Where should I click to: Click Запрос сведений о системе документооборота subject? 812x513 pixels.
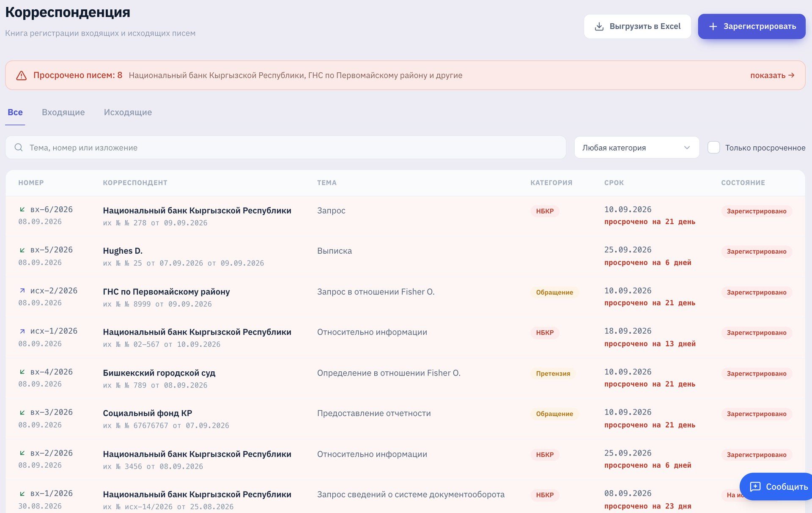click(411, 494)
